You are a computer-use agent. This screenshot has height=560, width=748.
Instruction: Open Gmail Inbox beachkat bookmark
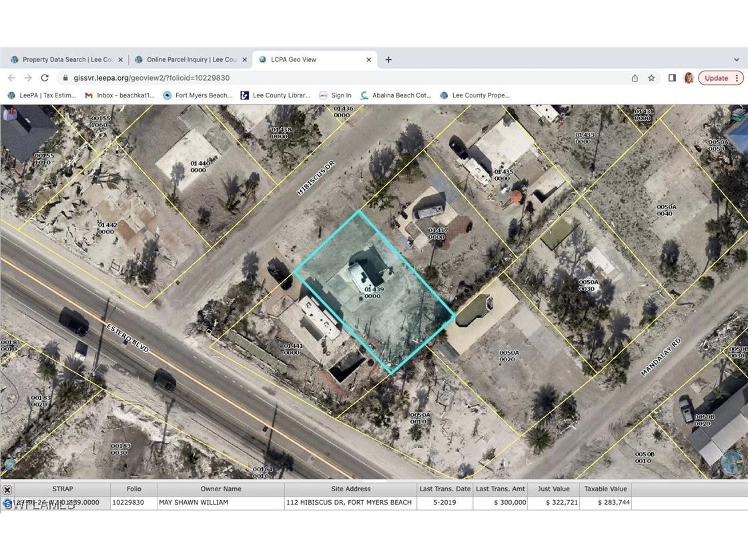coord(119,95)
